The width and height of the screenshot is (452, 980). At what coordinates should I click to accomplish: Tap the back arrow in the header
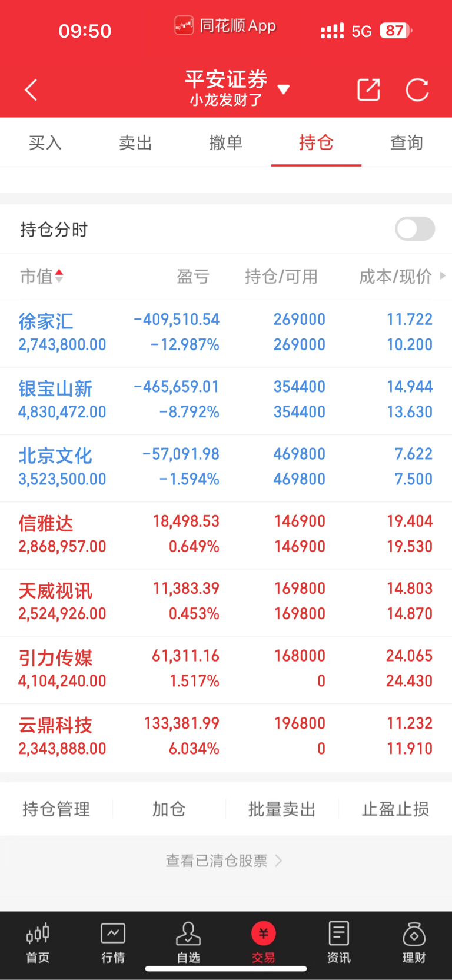pyautogui.click(x=31, y=90)
